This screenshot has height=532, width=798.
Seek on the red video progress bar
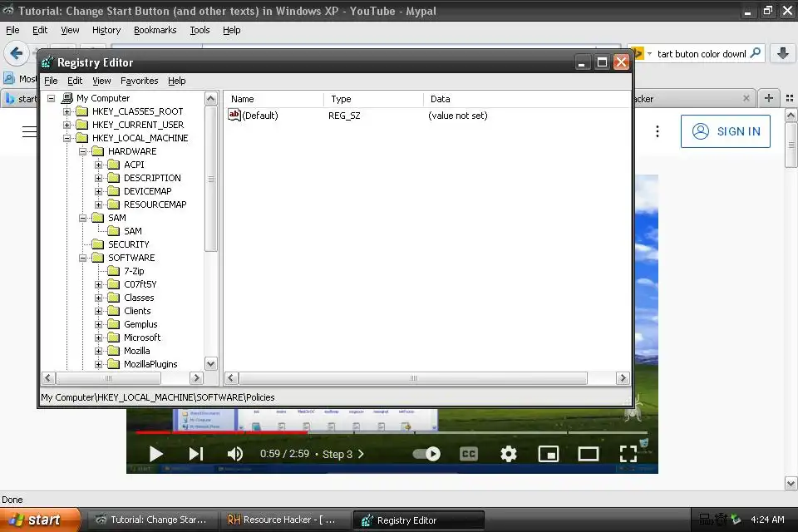coord(221,433)
